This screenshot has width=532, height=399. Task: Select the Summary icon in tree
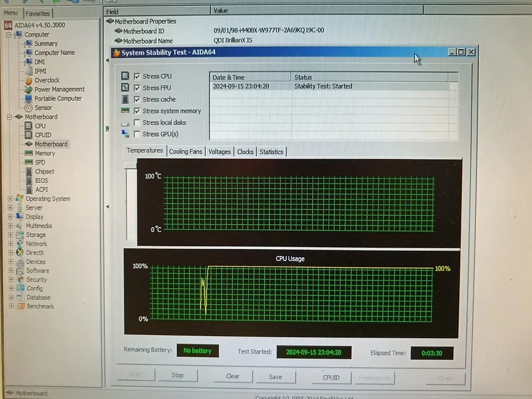click(29, 44)
